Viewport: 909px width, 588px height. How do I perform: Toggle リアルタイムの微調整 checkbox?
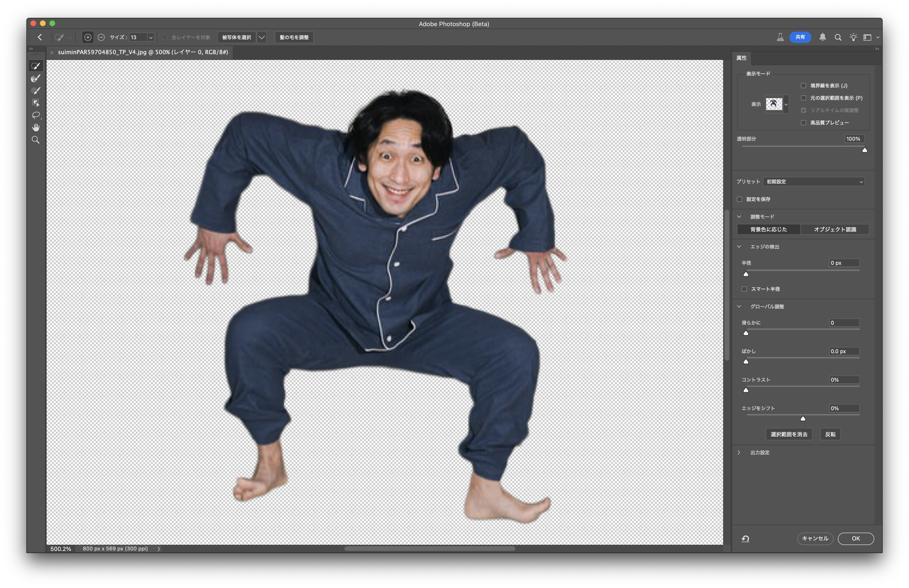tap(803, 110)
